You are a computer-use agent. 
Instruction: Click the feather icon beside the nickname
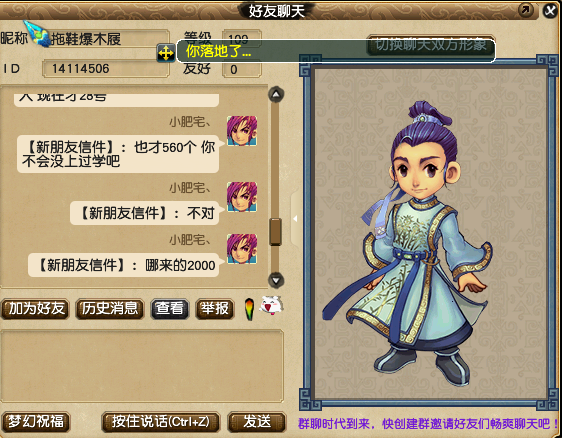37,34
